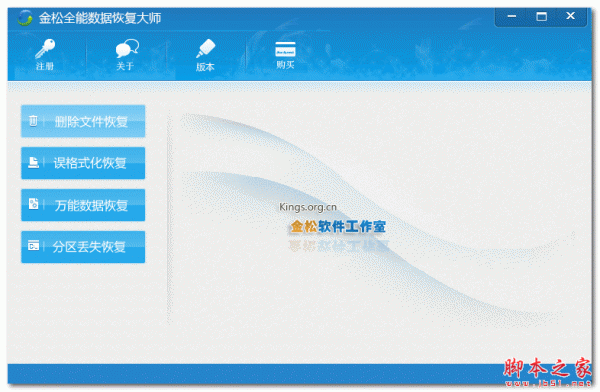600x392 pixels.
Task: Click the 金松软件工作室 studio logo text
Action: point(338,227)
